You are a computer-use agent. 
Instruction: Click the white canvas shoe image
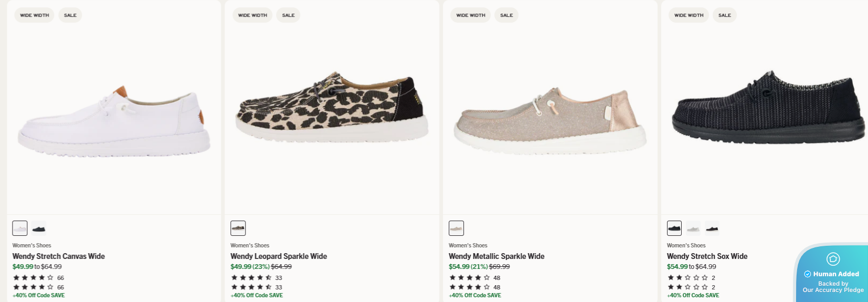(114, 122)
